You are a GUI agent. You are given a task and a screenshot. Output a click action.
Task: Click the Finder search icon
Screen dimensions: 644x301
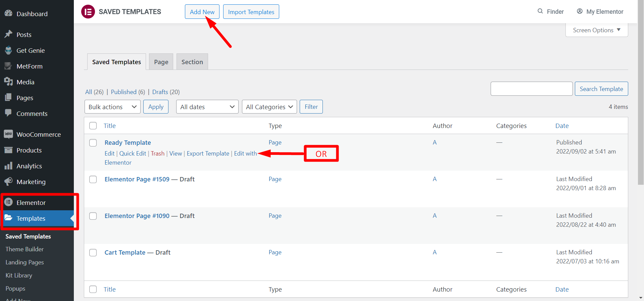pyautogui.click(x=540, y=11)
